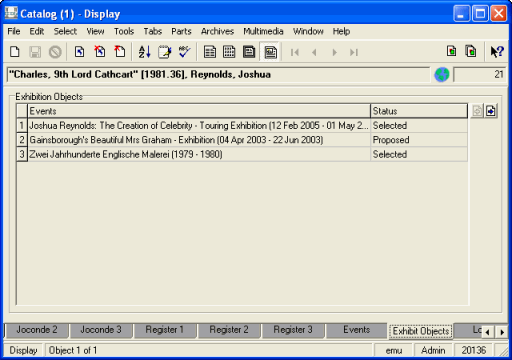
Task: Open the Window menu
Action: pyautogui.click(x=308, y=31)
